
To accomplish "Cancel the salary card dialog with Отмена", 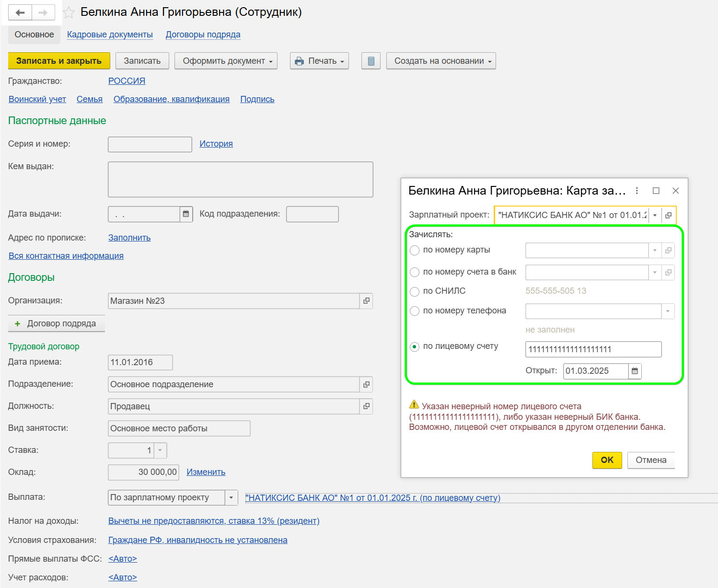I will [651, 460].
